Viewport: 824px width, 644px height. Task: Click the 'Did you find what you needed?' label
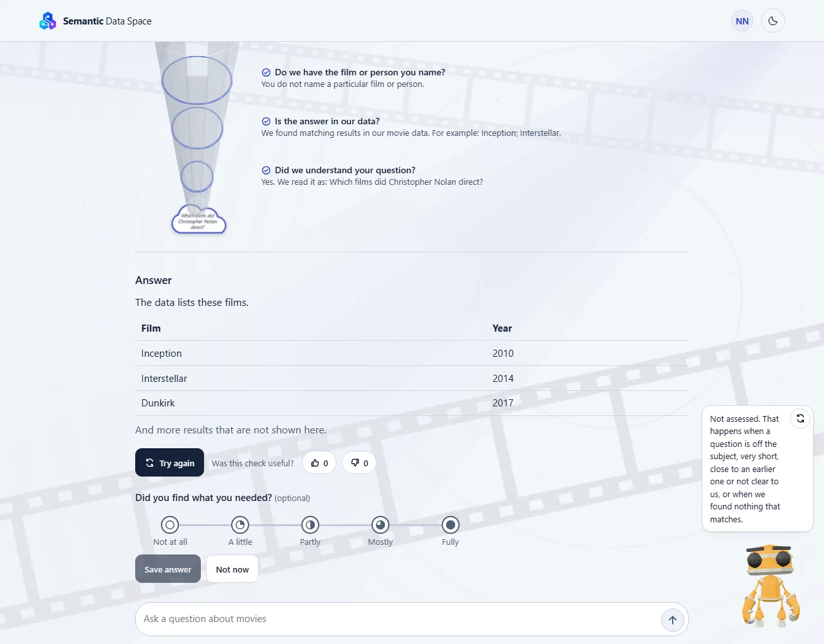203,498
